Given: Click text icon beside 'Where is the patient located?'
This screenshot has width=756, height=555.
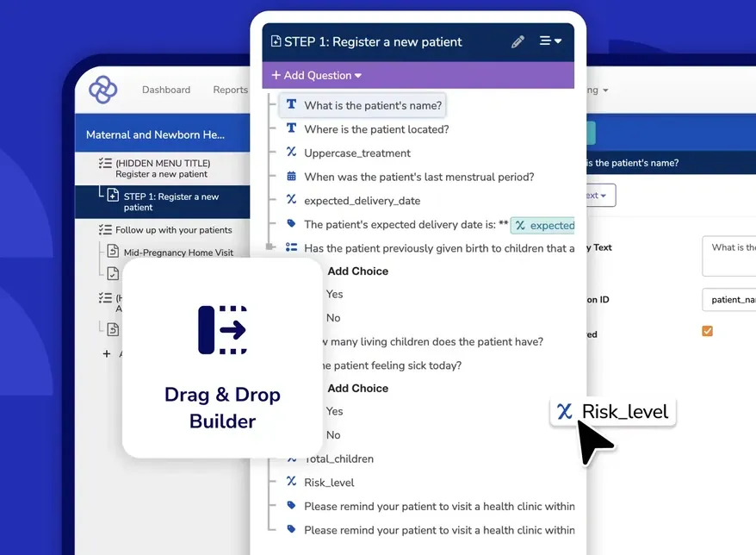Looking at the screenshot, I should (x=291, y=128).
